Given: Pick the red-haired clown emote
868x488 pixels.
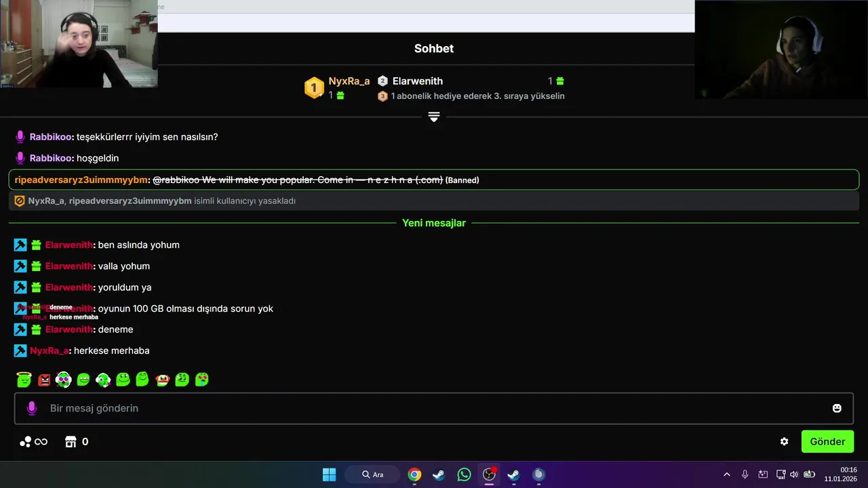Looking at the screenshot, I should pos(162,380).
